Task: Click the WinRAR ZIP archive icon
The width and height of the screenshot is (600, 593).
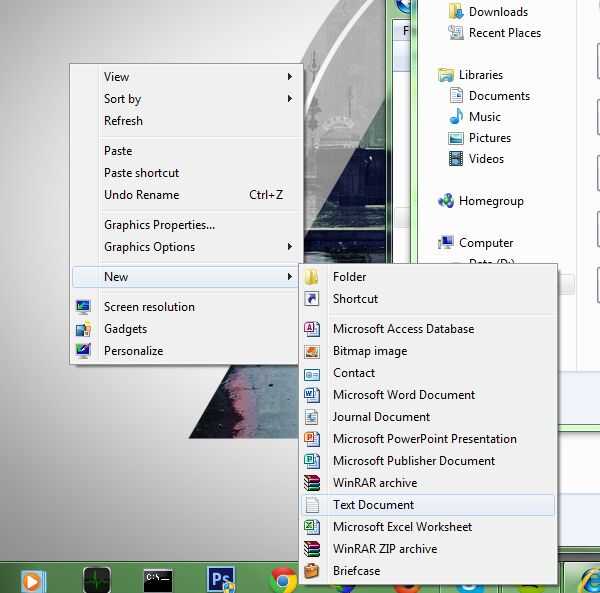Action: pos(311,549)
